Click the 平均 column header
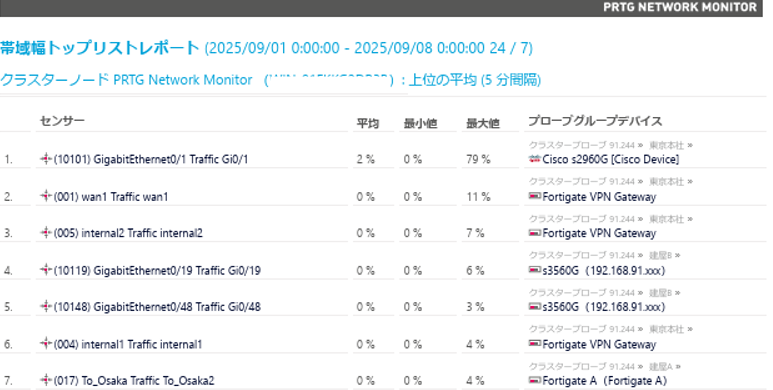 pyautogui.click(x=368, y=123)
